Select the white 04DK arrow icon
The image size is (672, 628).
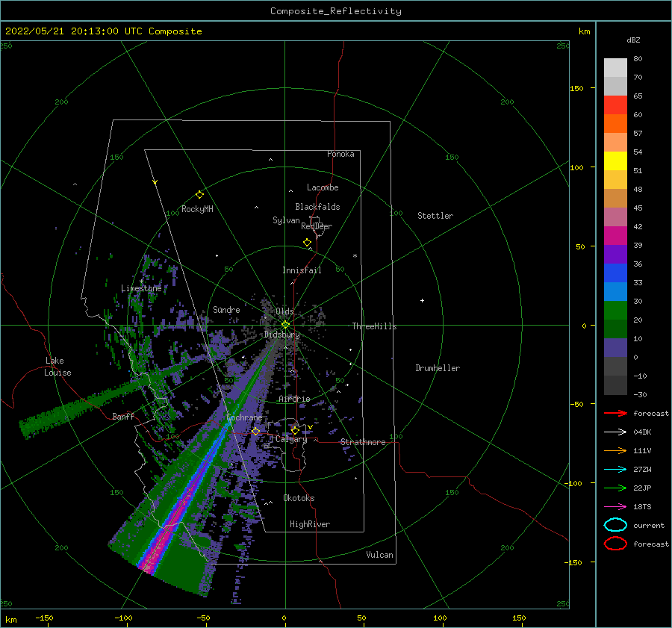click(615, 432)
